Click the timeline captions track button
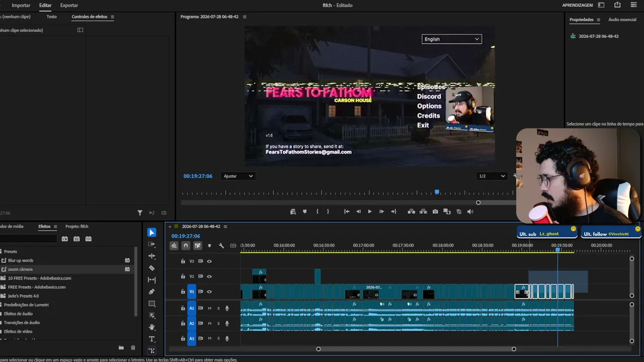644x362 pixels. tap(233, 245)
